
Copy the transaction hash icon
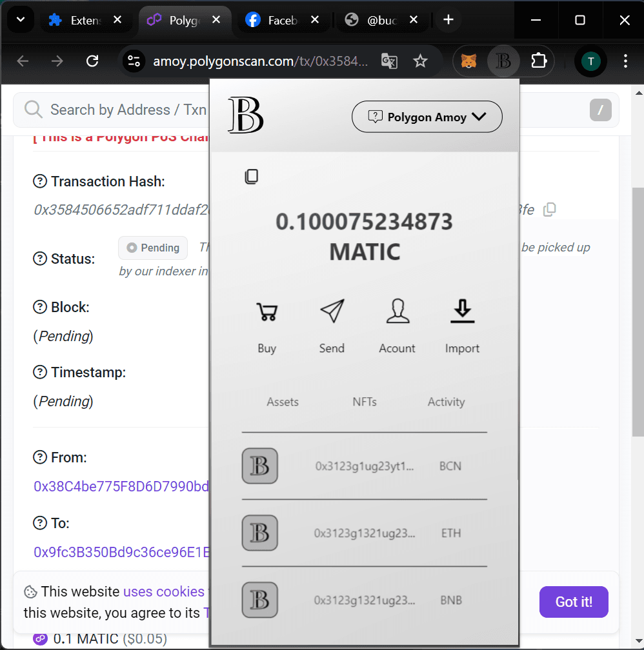point(549,210)
